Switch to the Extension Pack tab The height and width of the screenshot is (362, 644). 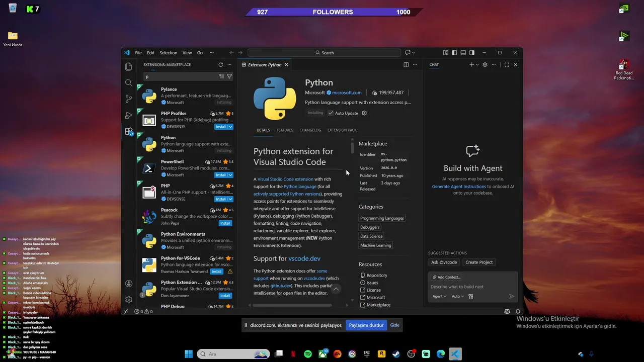pos(342,130)
